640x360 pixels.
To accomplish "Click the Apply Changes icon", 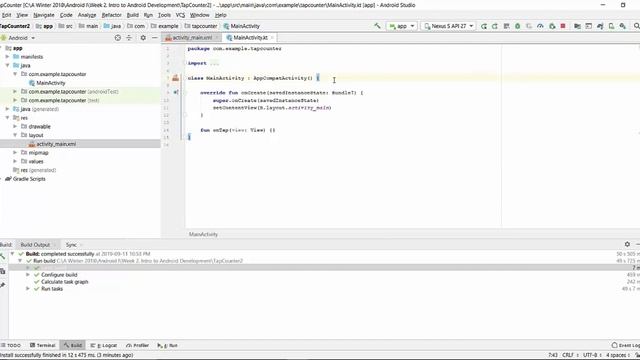I will tap(495, 26).
